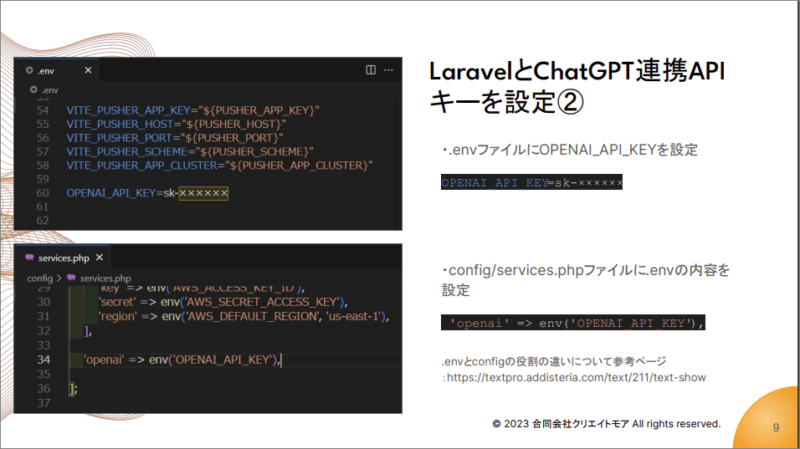The width and height of the screenshot is (800, 449).
Task: Click the 'secret' line 30 in services.php
Action: click(223, 302)
